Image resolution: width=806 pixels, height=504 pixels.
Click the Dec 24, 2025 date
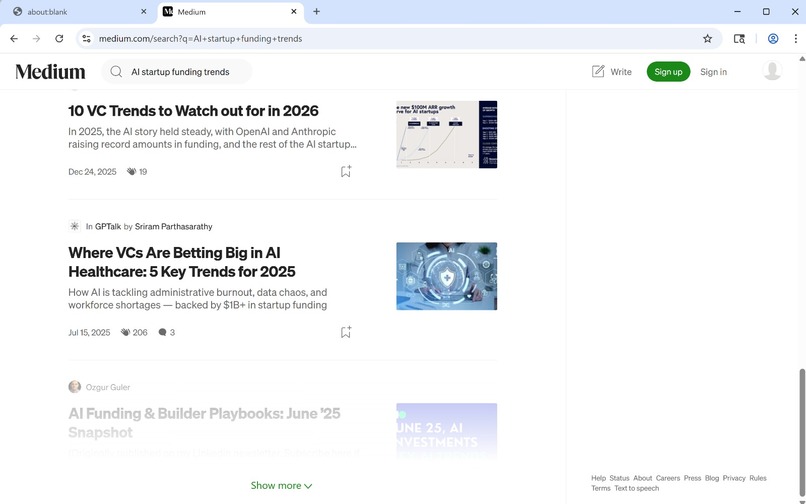click(x=93, y=172)
